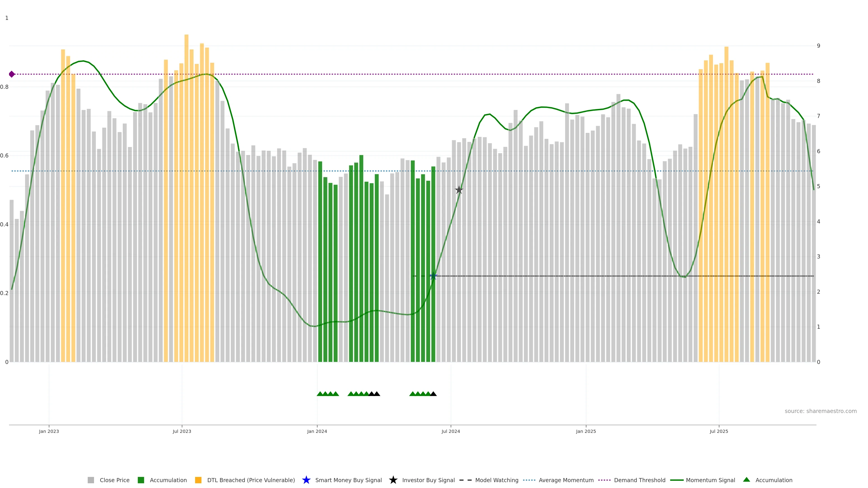Toggle the Close Price legend entry
868x488 pixels.
click(114, 480)
